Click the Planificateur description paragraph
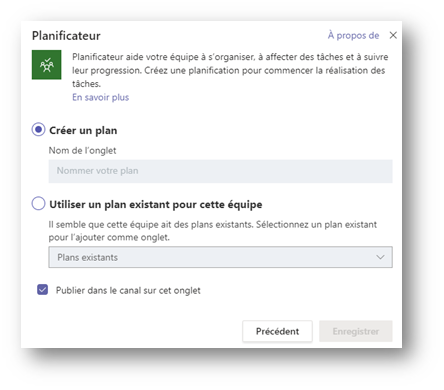The height and width of the screenshot is (390, 444). (230, 70)
